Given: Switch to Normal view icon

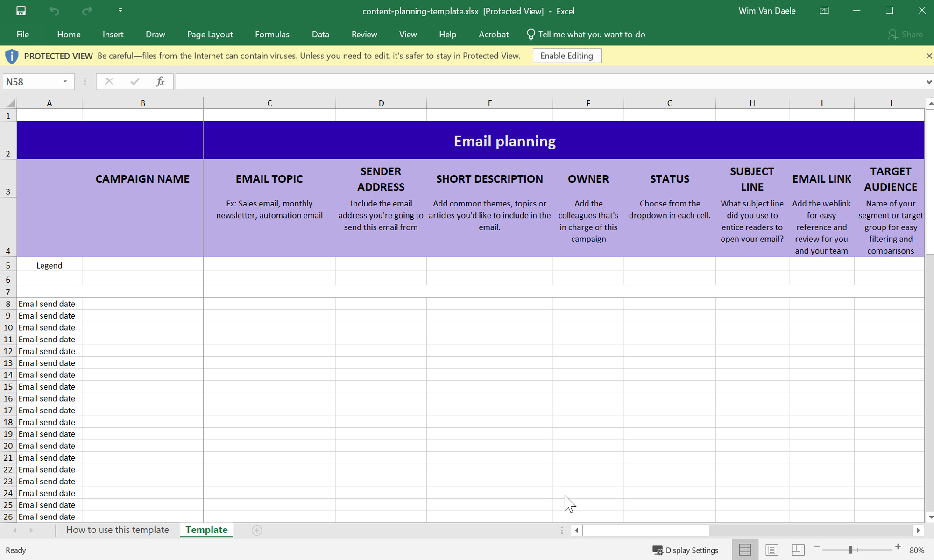Looking at the screenshot, I should tap(745, 550).
